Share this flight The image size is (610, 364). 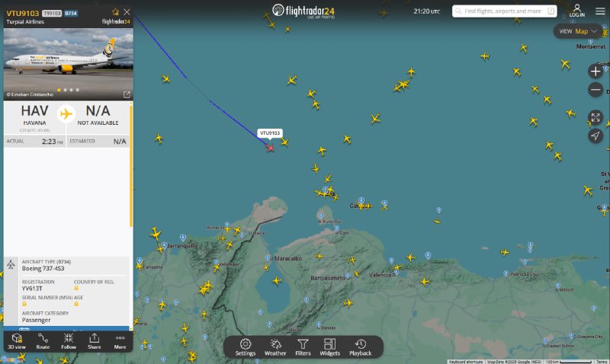click(x=94, y=341)
